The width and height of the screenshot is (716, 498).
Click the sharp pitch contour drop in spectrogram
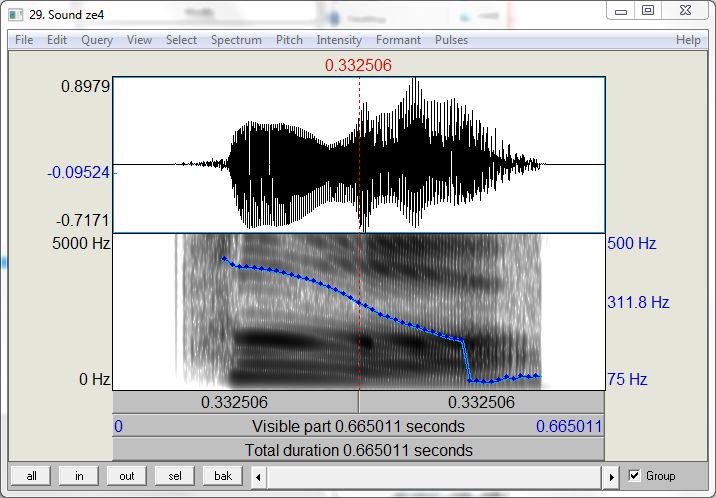click(x=466, y=360)
